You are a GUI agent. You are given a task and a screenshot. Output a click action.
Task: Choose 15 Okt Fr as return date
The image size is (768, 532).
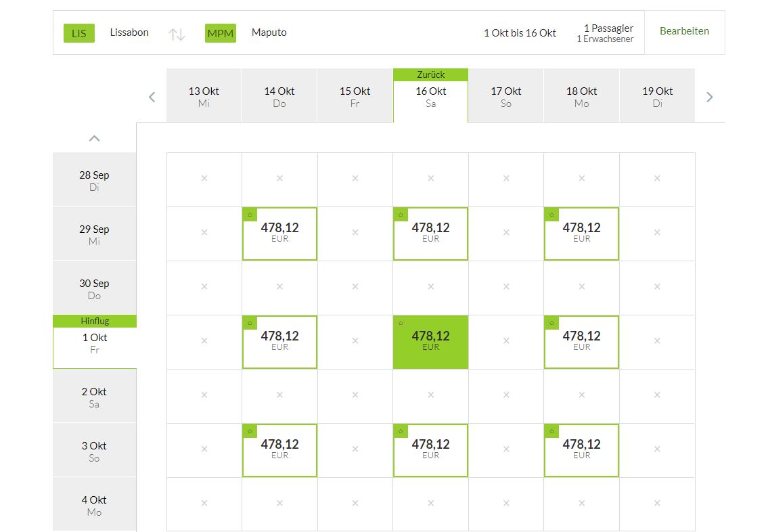coord(355,95)
